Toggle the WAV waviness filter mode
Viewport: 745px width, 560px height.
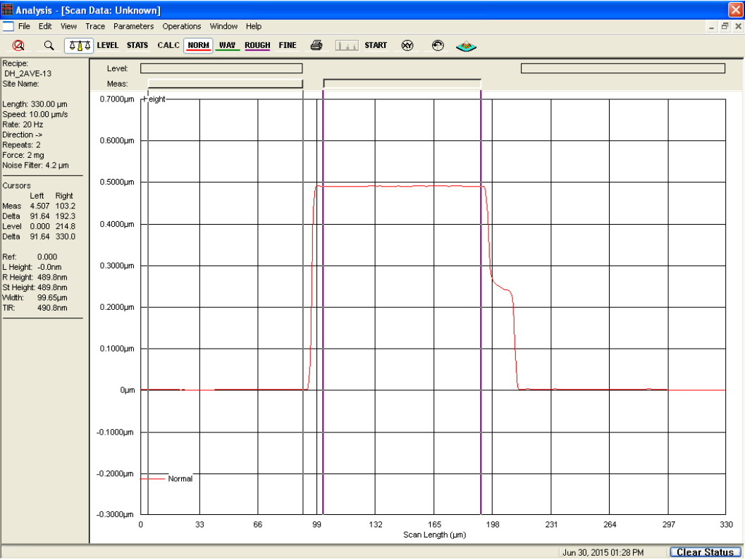(x=227, y=45)
